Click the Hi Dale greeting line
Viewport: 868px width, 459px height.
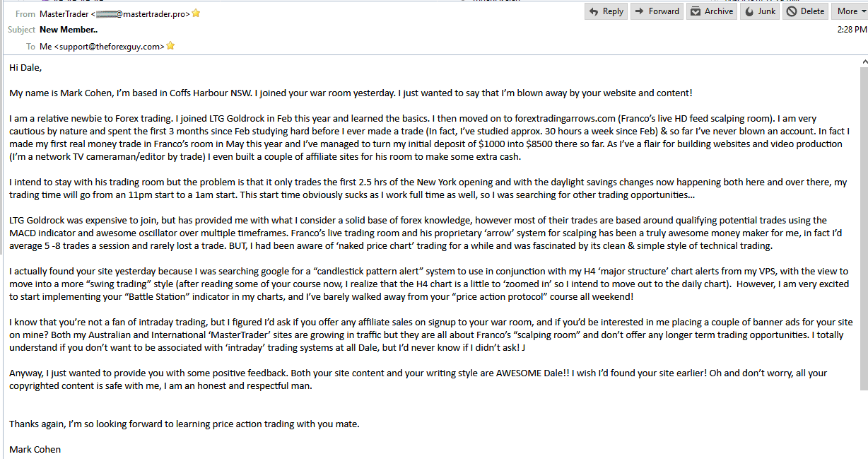tap(25, 68)
